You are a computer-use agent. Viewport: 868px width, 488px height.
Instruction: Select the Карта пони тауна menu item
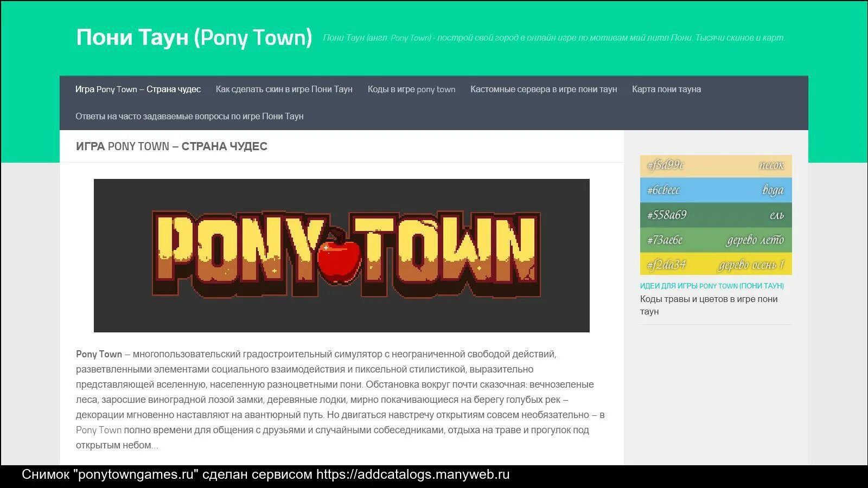(666, 89)
